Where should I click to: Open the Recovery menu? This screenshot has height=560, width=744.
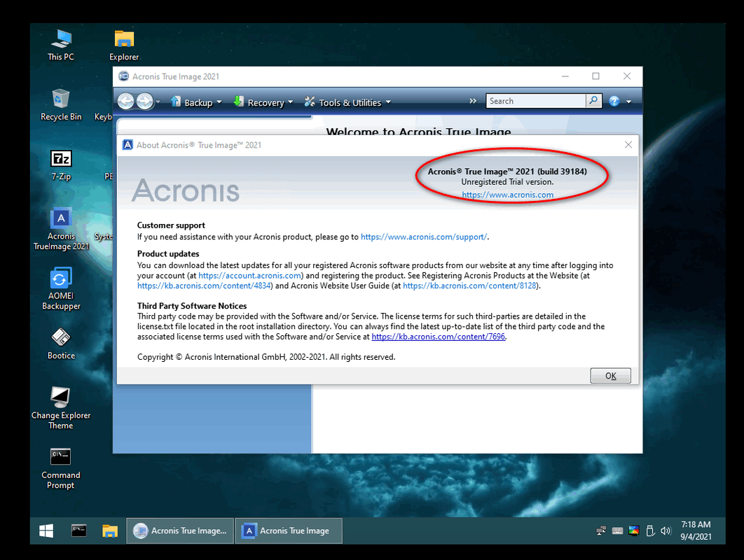coord(263,102)
